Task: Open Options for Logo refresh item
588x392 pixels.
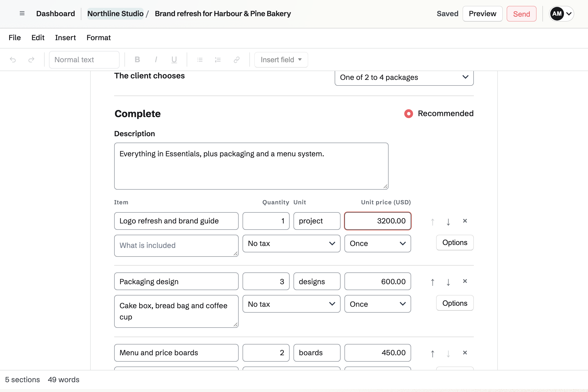Action: 455,243
